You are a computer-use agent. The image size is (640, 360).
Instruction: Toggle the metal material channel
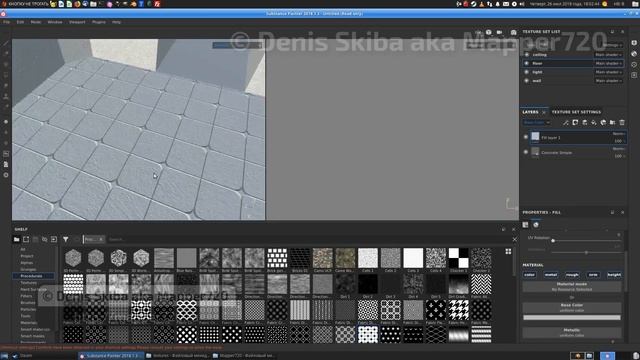coord(551,275)
